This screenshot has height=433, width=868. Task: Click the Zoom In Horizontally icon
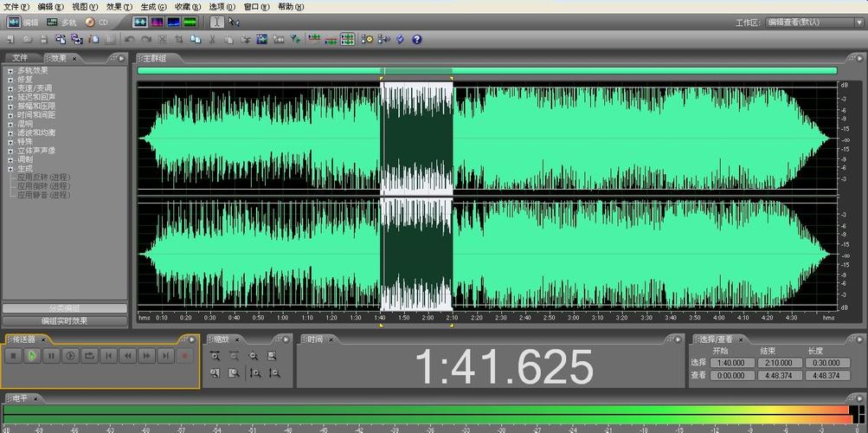point(215,356)
